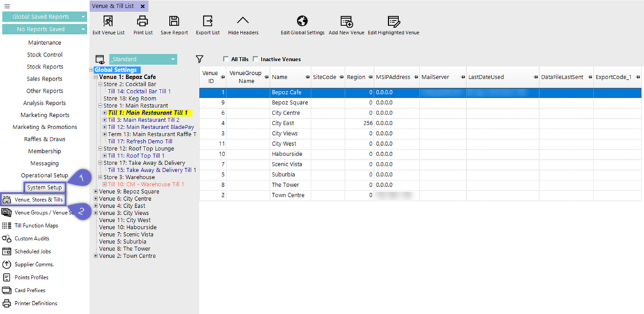Select the Sales Reports menu item
This screenshot has width=644, height=314.
(x=45, y=79)
